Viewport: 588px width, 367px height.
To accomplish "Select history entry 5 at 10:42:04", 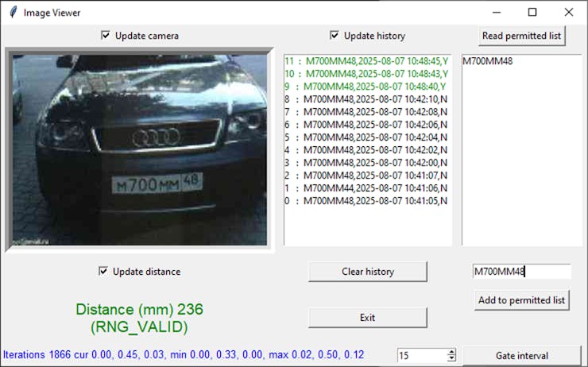I will tap(366, 137).
